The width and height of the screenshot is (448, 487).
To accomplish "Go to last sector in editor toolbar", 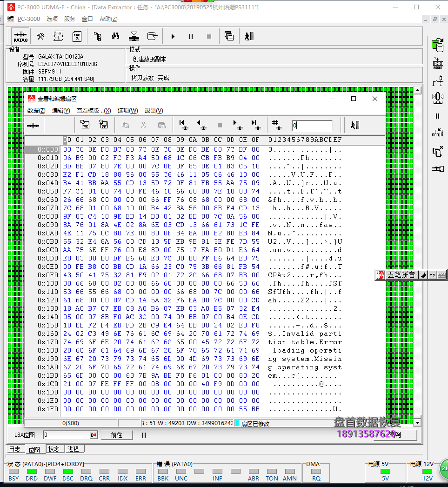I will [256, 125].
